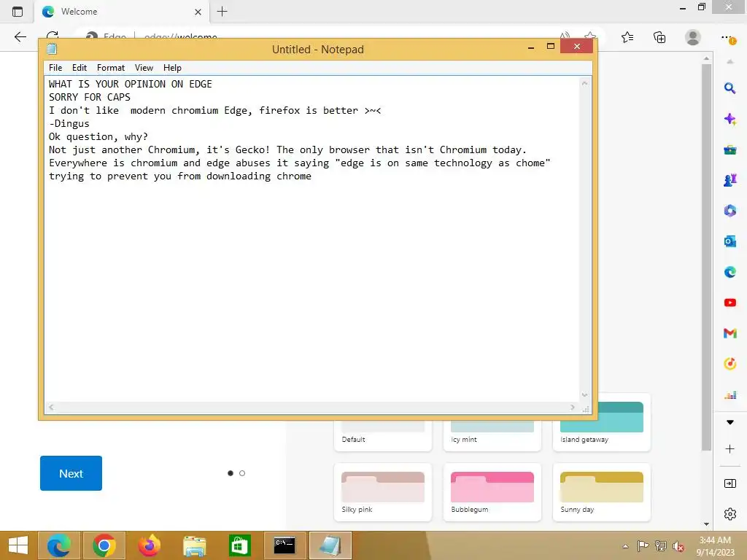Viewport: 747px width, 560px height.
Task: Go back in Edge
Action: tap(20, 37)
